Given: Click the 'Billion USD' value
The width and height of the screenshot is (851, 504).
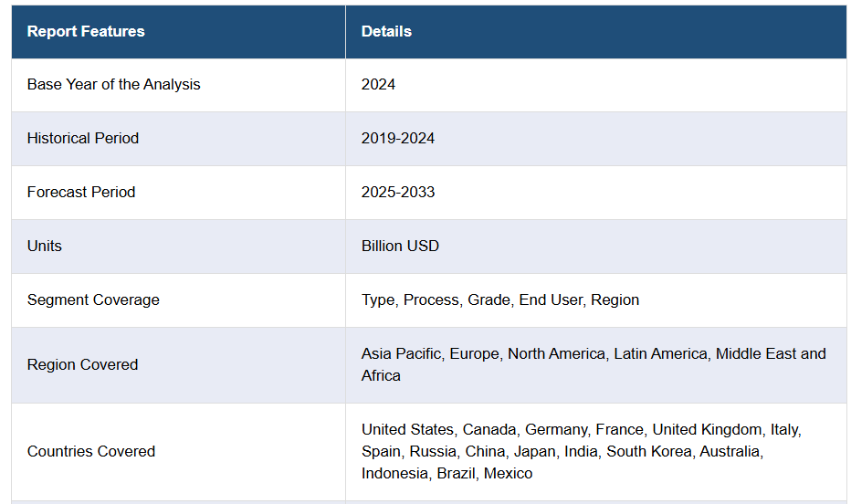Looking at the screenshot, I should click(400, 246).
